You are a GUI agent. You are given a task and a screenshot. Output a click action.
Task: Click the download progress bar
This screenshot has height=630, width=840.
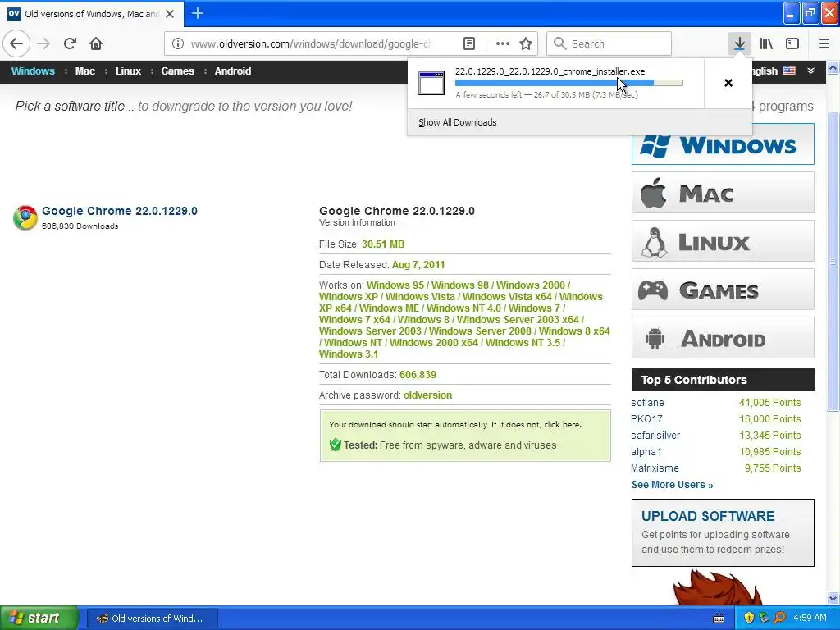[569, 83]
